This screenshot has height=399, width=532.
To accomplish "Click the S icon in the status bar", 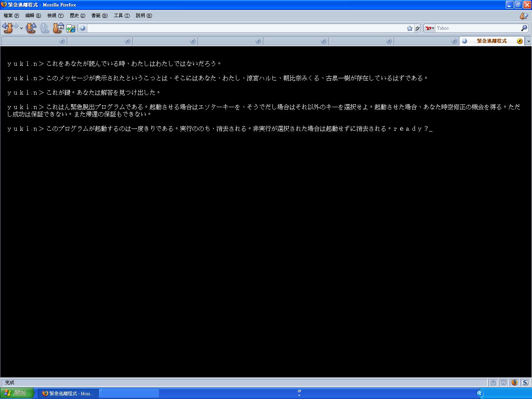I will tap(525, 382).
